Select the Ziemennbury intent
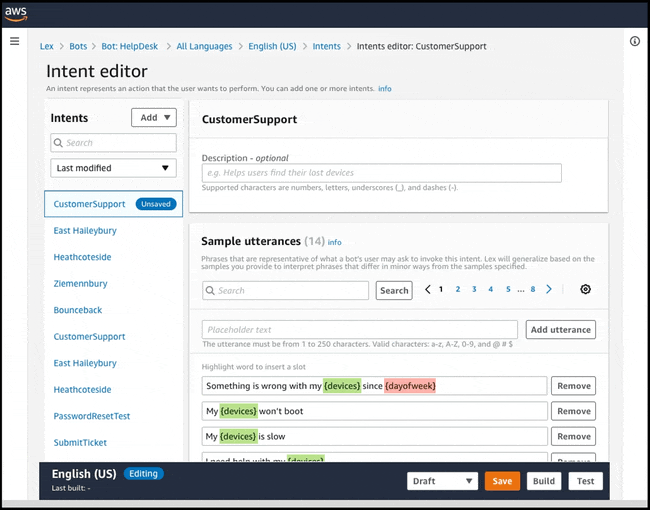The height and width of the screenshot is (510, 650). click(80, 284)
